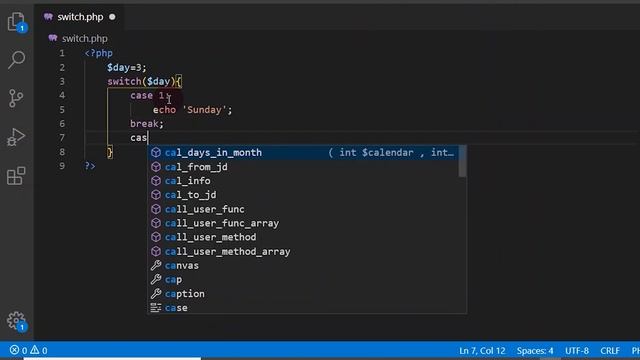The height and width of the screenshot is (360, 640).
Task: Choose canvas snippet suggestion
Action: (x=302, y=266)
